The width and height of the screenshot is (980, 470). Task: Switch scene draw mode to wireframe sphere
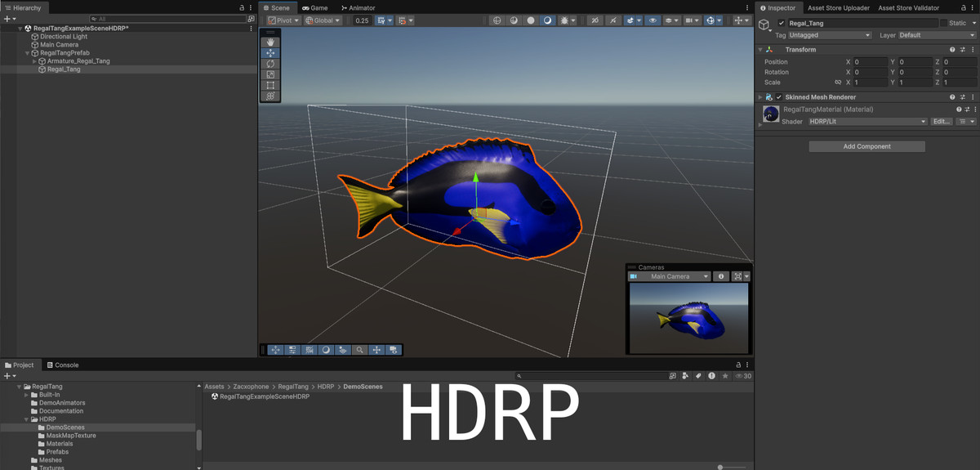click(497, 20)
